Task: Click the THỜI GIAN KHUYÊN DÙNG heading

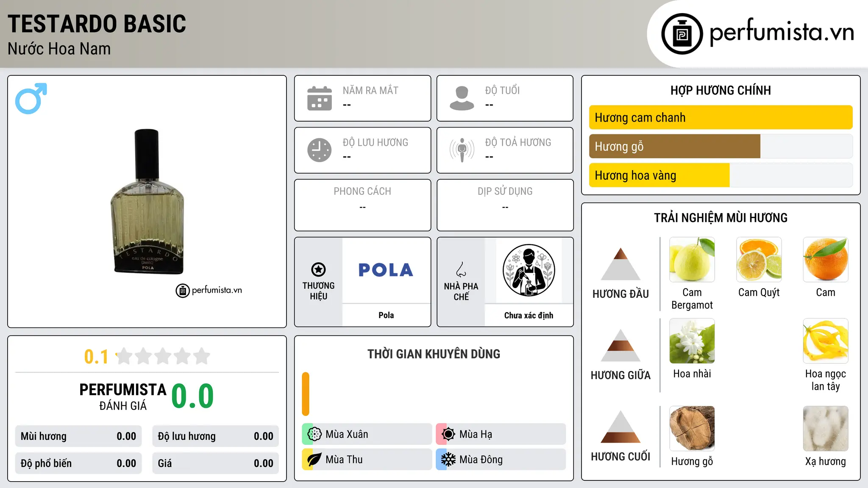Action: coord(434,354)
